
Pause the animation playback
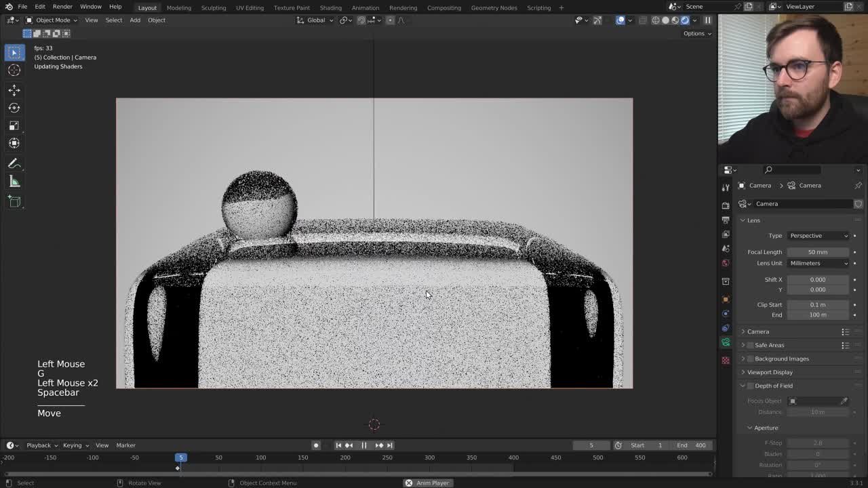coord(363,445)
